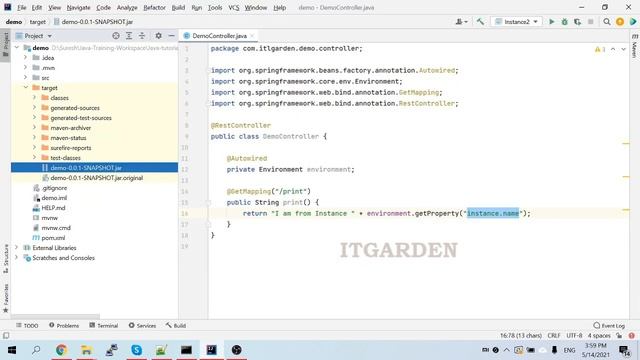This screenshot has width=640, height=360.
Task: Hide the Project tool window
Action: click(x=171, y=36)
